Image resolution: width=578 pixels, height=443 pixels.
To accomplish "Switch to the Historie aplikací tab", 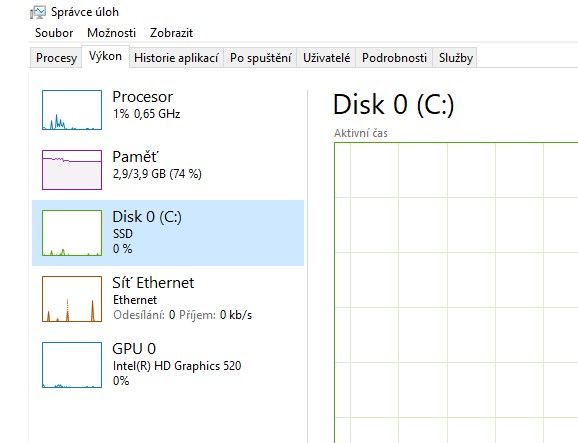I will click(x=176, y=58).
